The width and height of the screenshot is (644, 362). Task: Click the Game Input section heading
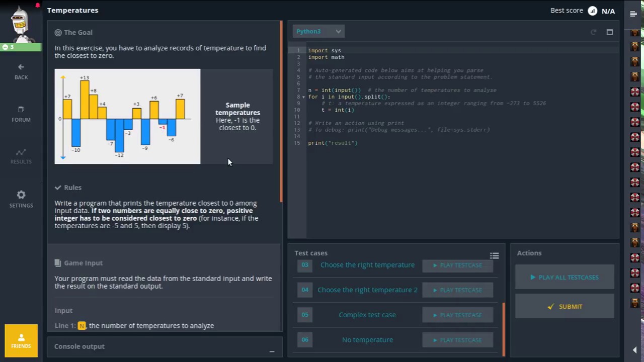[83, 263]
